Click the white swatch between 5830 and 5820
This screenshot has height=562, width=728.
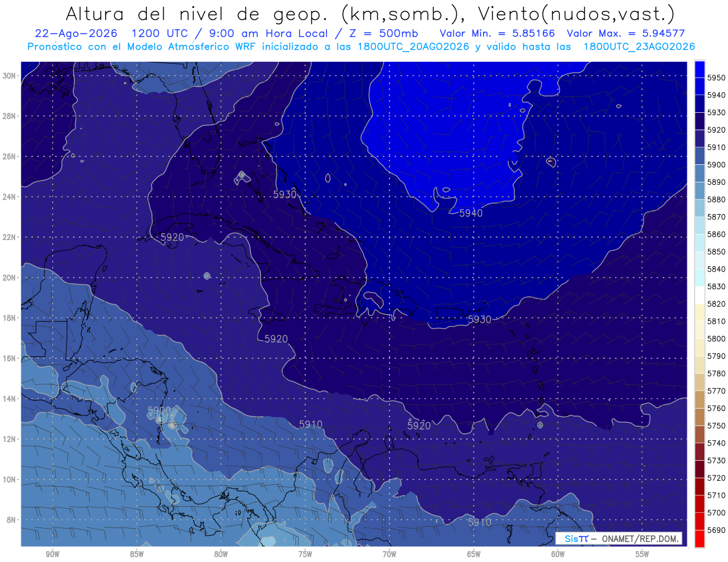pos(699,295)
